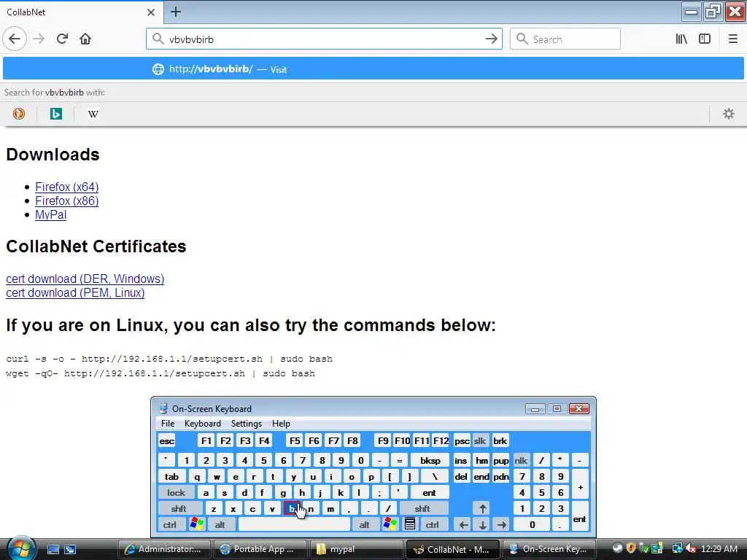Viewport: 747px width, 560px height.
Task: Open the Firefox hamburger menu
Action: 732,39
